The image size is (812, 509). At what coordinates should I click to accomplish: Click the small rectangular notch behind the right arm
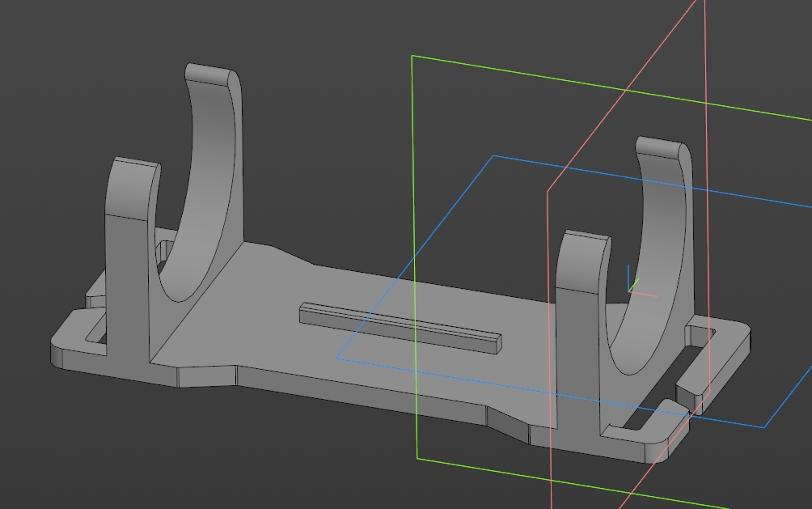[699, 334]
